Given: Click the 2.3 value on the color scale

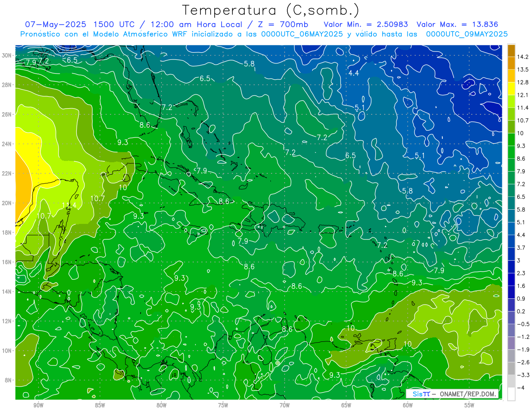Looking at the screenshot, I should (522, 273).
